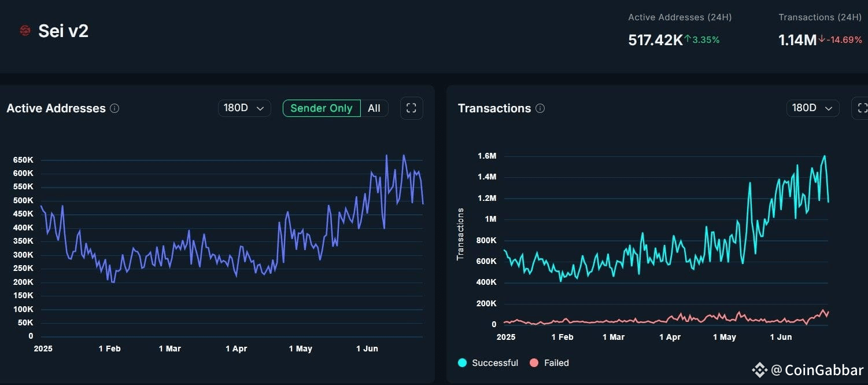Open the Active Addresses info tooltip icon
The image size is (868, 385).
pyautogui.click(x=114, y=108)
